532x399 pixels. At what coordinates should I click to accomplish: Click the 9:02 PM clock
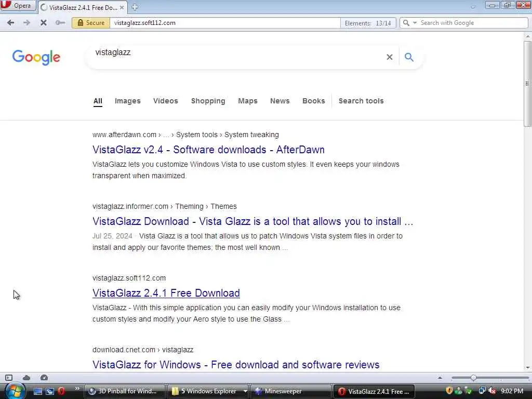pos(512,391)
